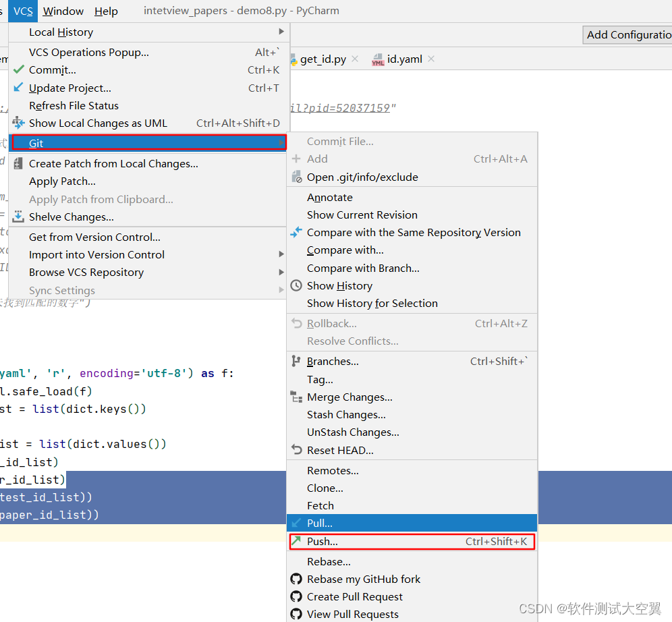The image size is (672, 622).
Task: Click the Shelve Changes icon
Action: point(18,217)
